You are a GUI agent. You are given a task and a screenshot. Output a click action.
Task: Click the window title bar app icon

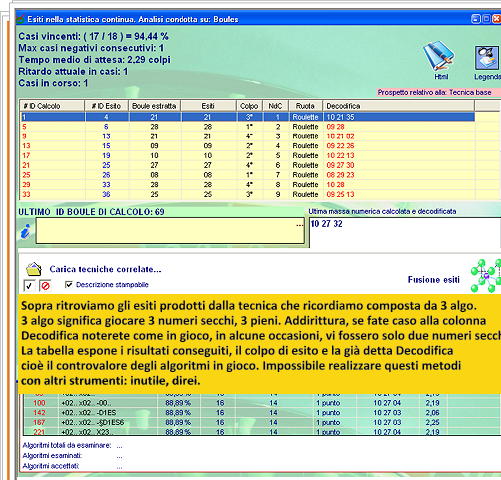pyautogui.click(x=21, y=18)
